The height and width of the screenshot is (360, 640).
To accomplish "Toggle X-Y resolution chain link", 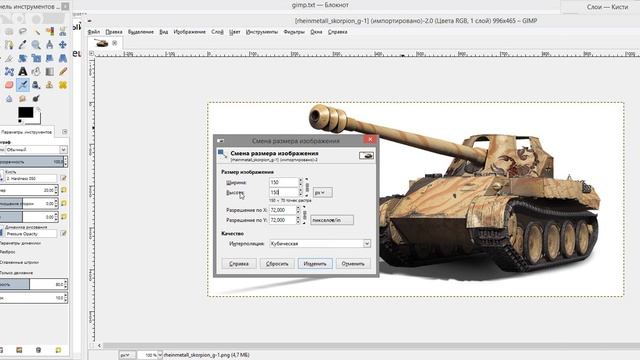I will (304, 215).
